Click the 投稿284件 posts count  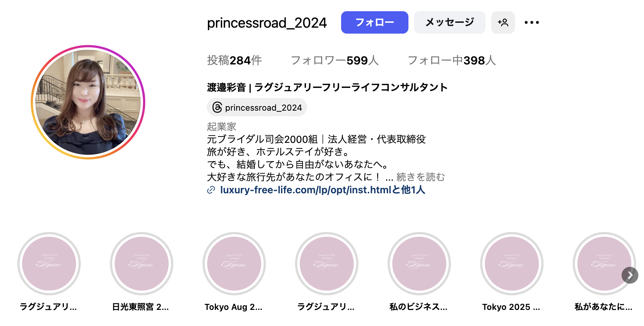(234, 60)
